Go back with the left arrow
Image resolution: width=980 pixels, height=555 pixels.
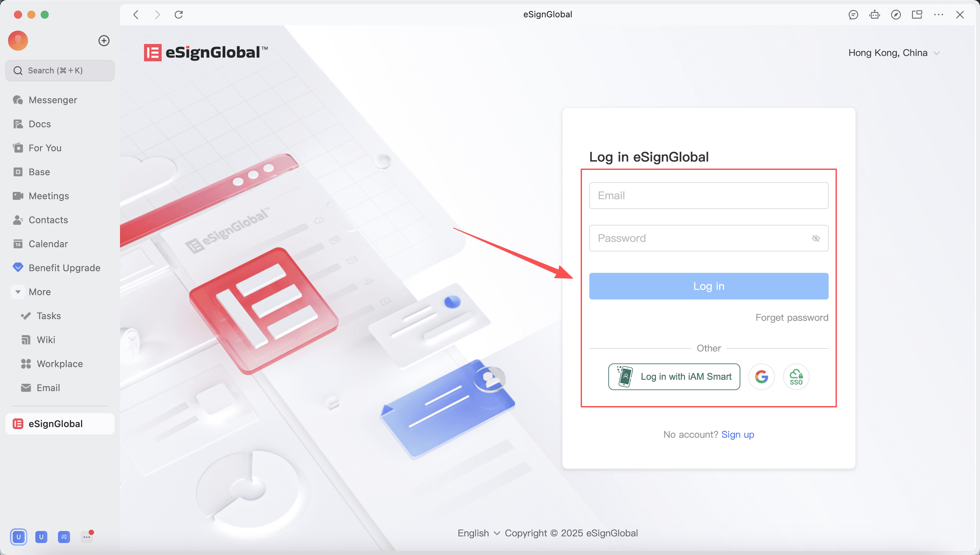click(x=136, y=14)
